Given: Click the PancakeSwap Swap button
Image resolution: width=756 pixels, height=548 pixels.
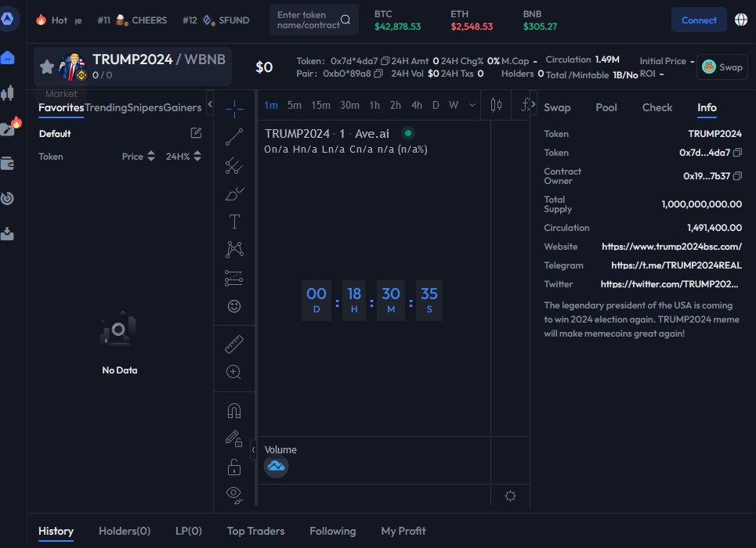Looking at the screenshot, I should click(722, 67).
